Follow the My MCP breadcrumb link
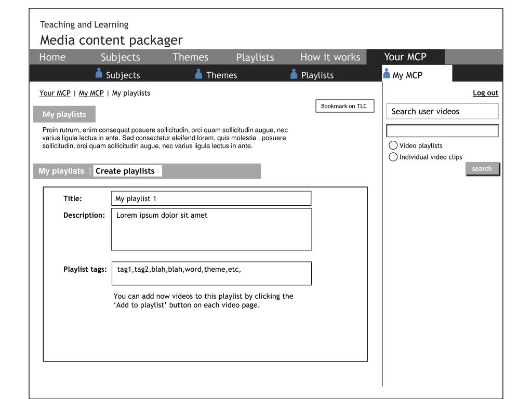 [91, 93]
